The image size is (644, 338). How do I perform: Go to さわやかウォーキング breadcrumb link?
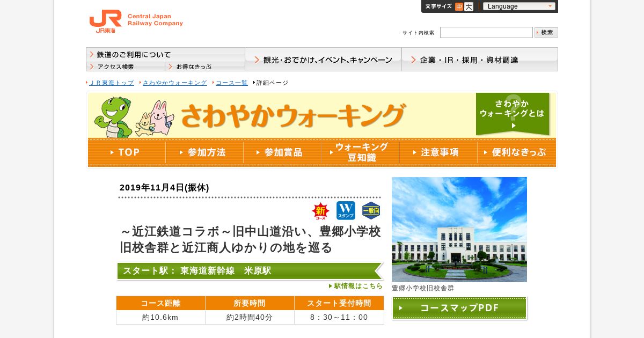174,83
